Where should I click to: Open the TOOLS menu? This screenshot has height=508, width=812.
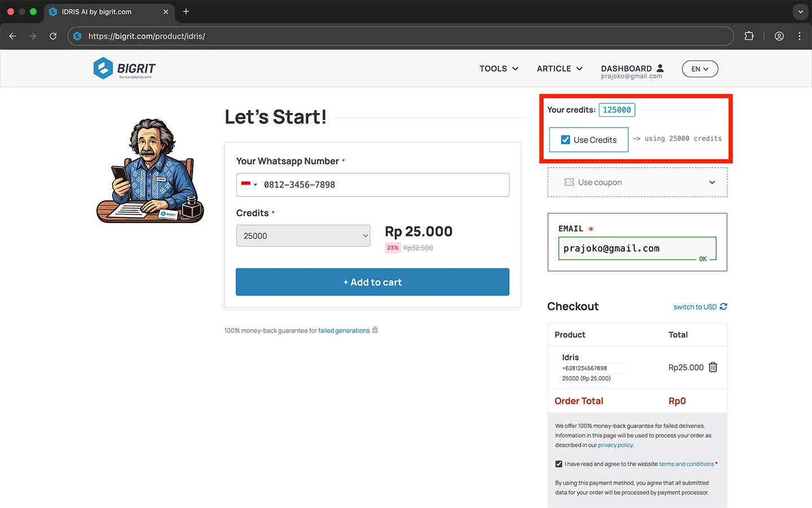click(499, 68)
